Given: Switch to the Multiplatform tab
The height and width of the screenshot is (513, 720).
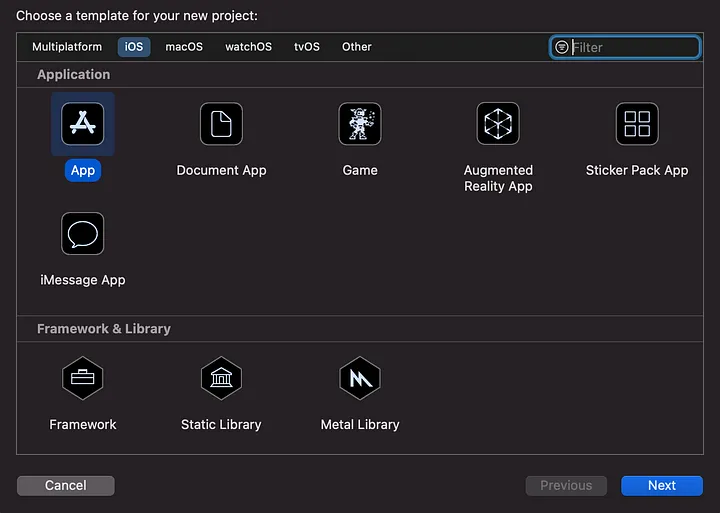Looking at the screenshot, I should (67, 47).
